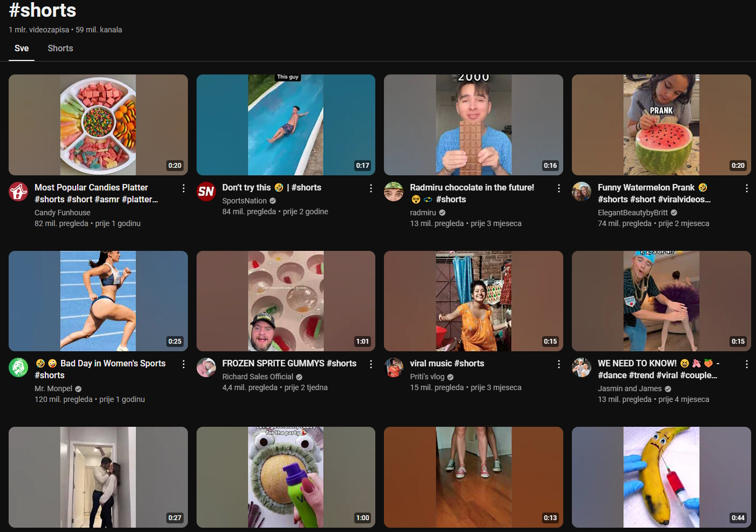
Task: Open radmiru channel avatar icon
Action: [394, 192]
